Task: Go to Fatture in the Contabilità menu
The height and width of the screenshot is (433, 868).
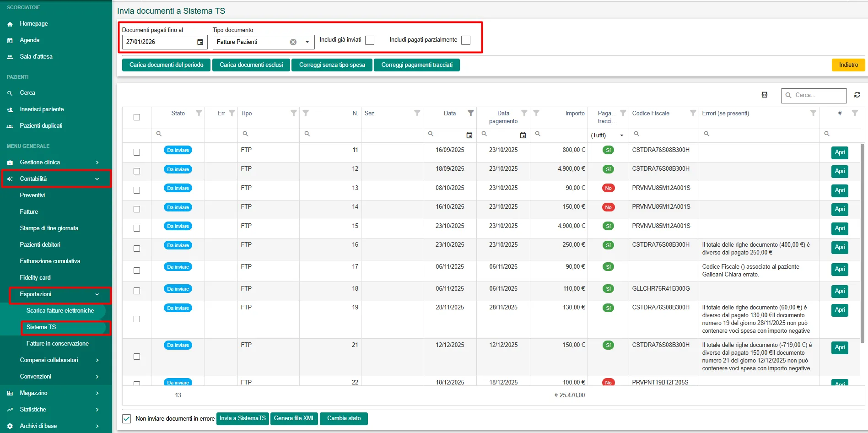Action: 29,212
